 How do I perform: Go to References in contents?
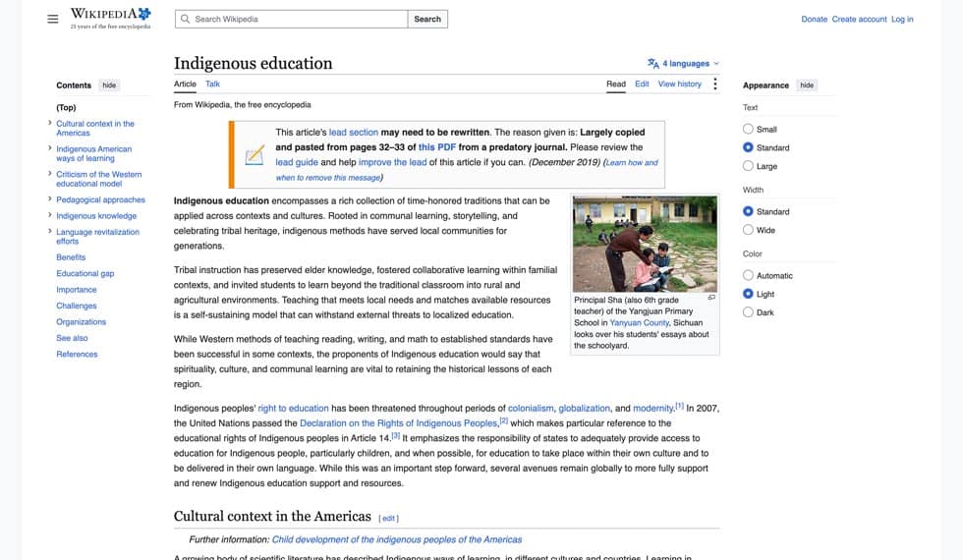[77, 355]
